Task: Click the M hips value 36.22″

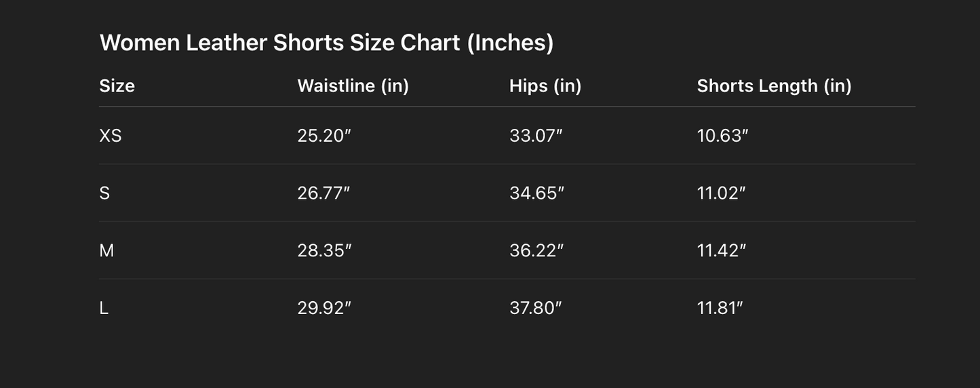Action: (536, 251)
